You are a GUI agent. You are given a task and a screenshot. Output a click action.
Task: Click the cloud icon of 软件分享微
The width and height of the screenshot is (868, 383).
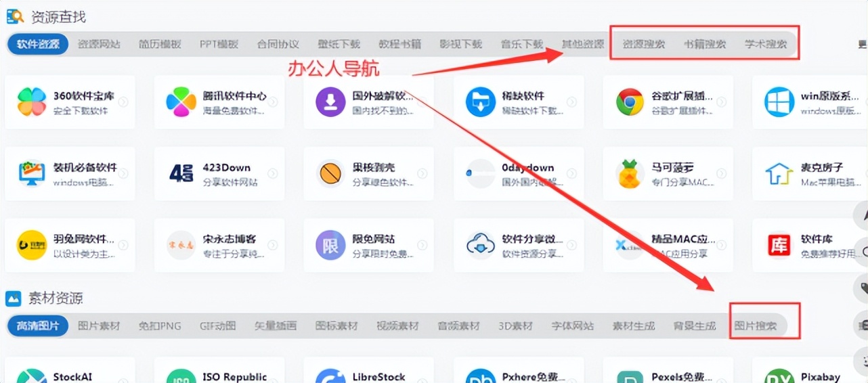click(480, 245)
